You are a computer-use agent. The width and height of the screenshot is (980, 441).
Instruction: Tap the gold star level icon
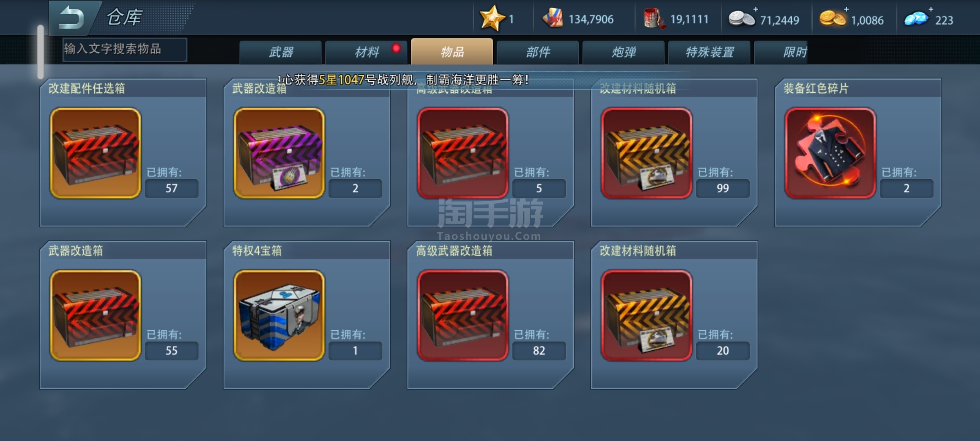click(x=491, y=18)
